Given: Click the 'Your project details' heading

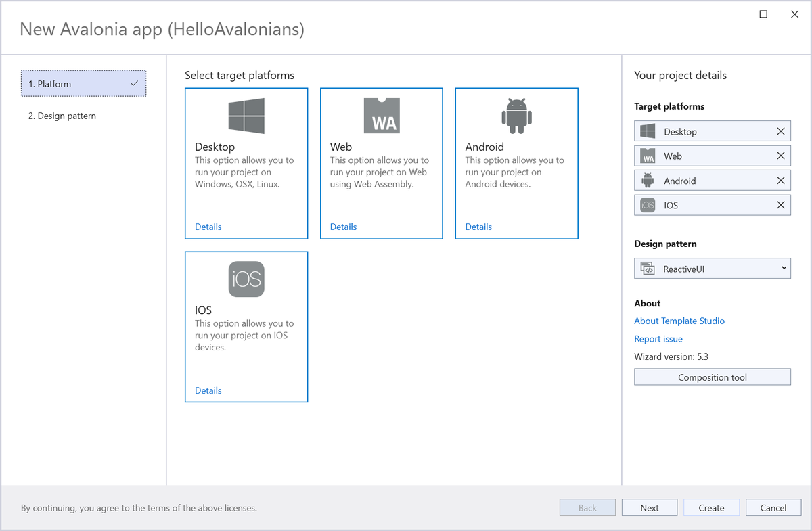Looking at the screenshot, I should (x=680, y=75).
